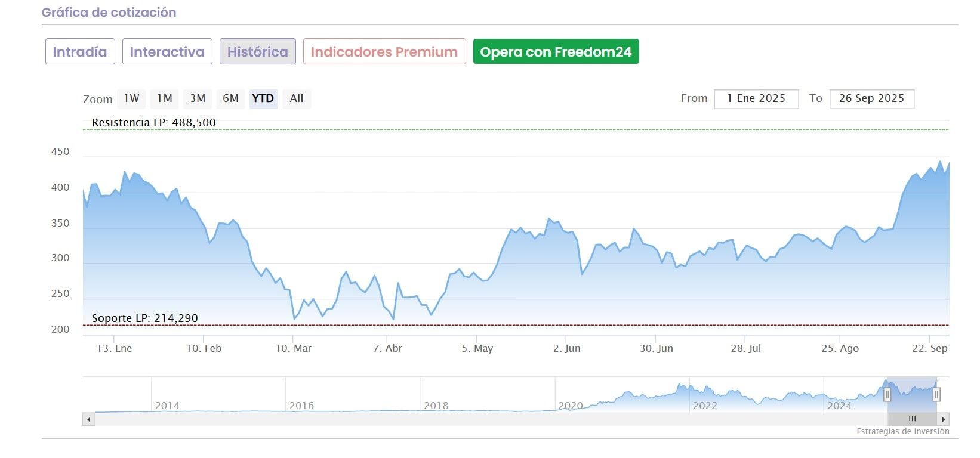The height and width of the screenshot is (458, 980).
Task: Select the YTD zoom range
Action: 263,98
